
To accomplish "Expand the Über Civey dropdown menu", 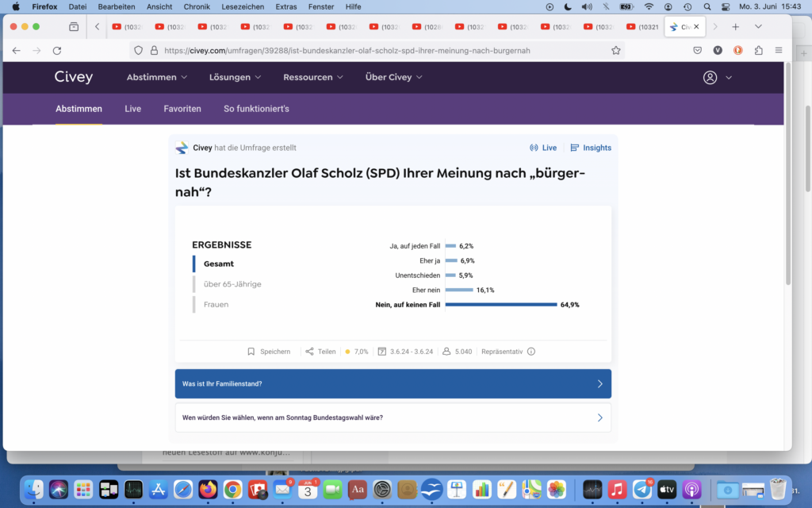I will coord(393,77).
